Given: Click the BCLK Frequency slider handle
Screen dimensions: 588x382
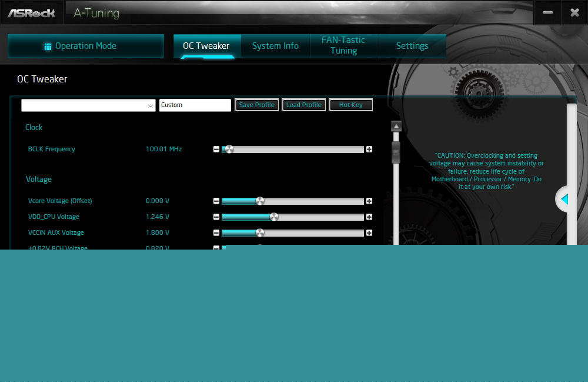Looking at the screenshot, I should (229, 150).
